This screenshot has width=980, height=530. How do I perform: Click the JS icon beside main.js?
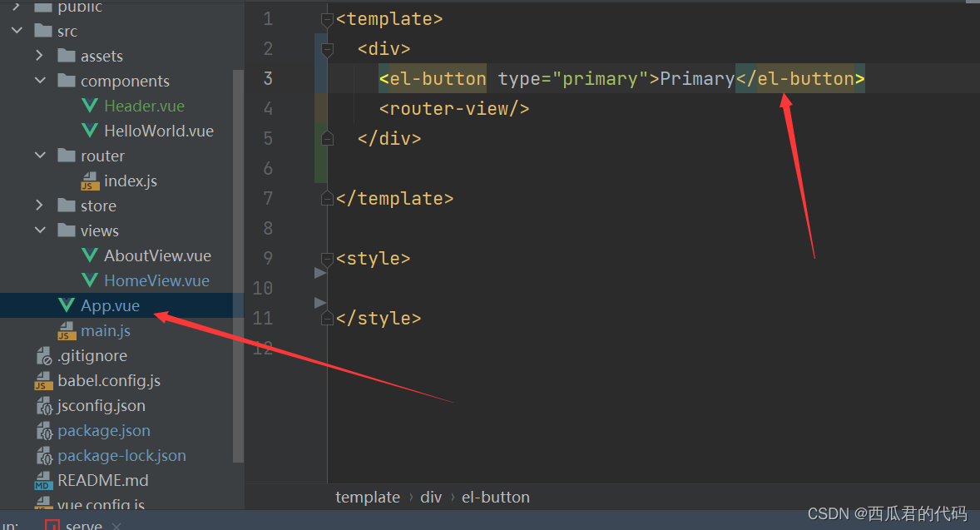pyautogui.click(x=67, y=331)
